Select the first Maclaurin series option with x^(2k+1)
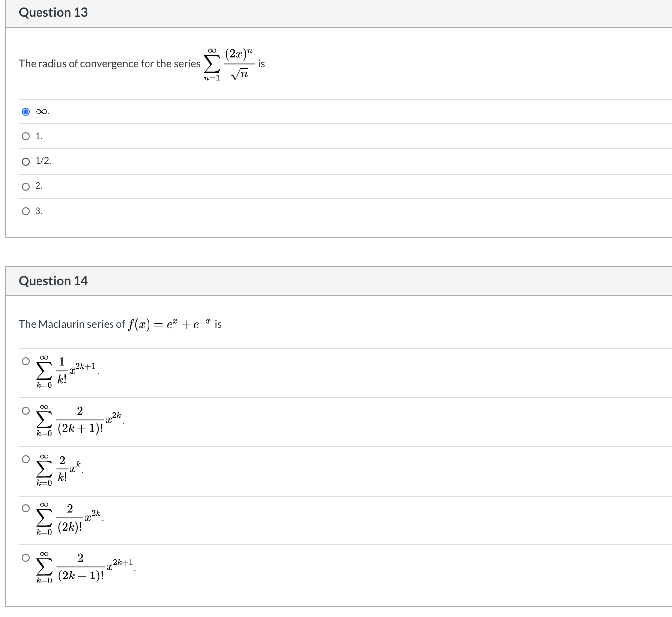The width and height of the screenshot is (672, 617). pos(26,361)
